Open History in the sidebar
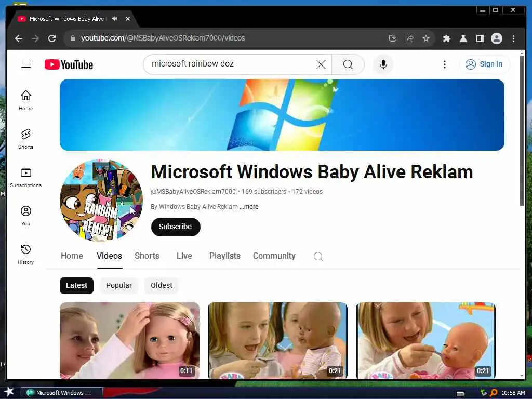This screenshot has width=532, height=399. point(26,254)
